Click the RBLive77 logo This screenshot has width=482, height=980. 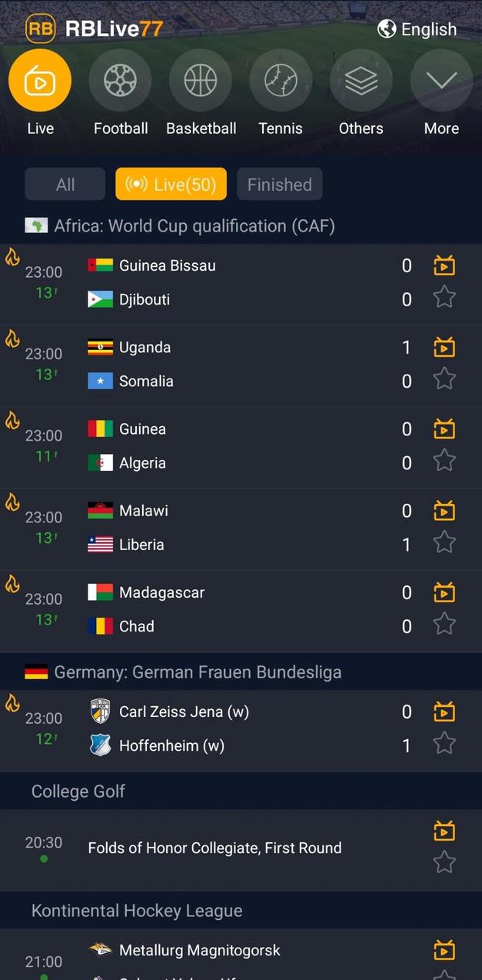95,29
